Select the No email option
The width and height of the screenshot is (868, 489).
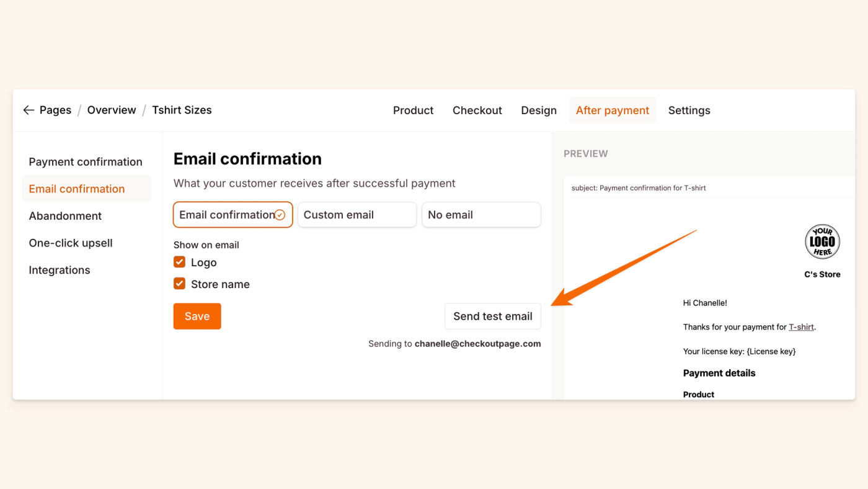pyautogui.click(x=481, y=215)
